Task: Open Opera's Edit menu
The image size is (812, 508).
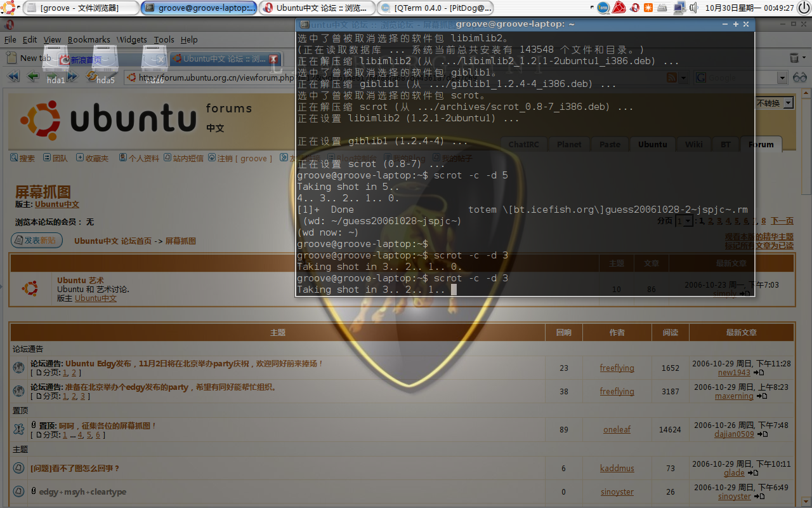Action: (30, 39)
